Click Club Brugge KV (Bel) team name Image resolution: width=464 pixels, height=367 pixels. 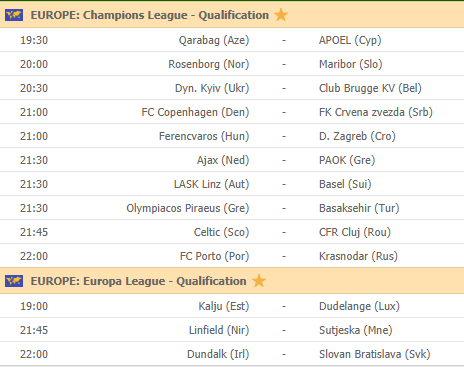coord(370,88)
